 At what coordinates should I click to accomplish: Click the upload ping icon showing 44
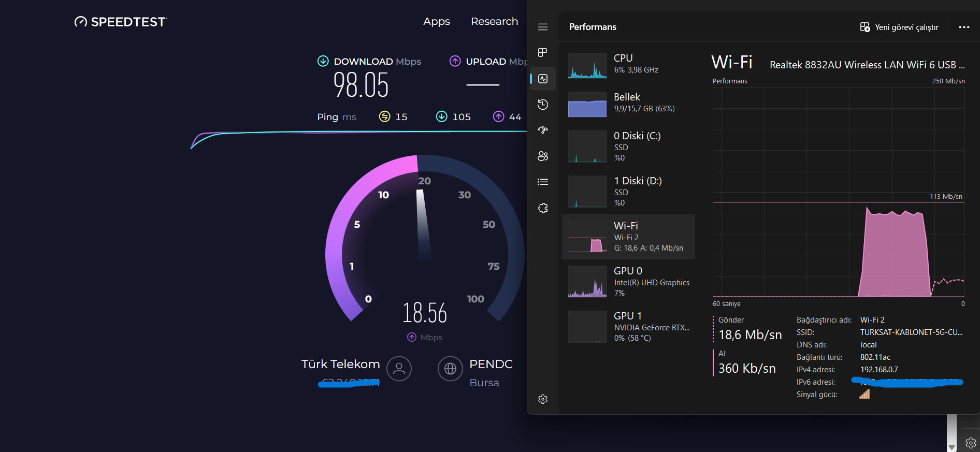pyautogui.click(x=498, y=116)
